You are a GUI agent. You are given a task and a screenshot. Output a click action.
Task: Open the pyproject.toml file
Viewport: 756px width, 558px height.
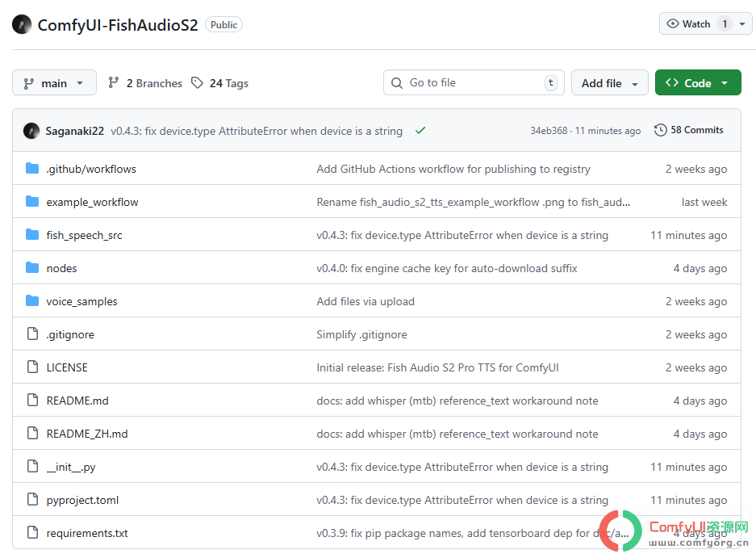82,501
